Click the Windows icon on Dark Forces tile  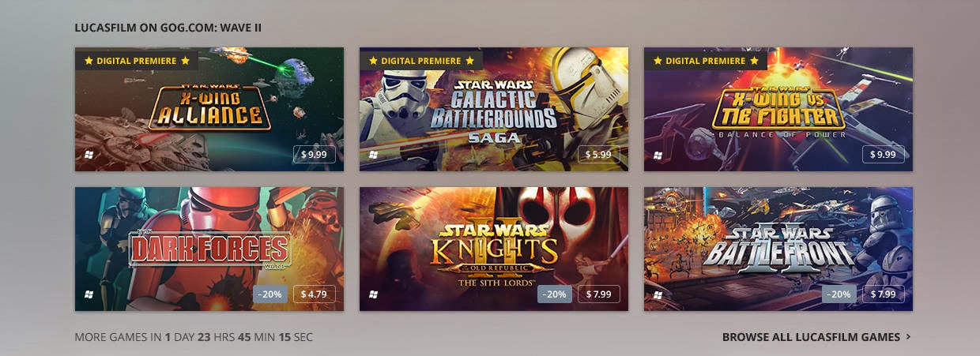coord(89,294)
